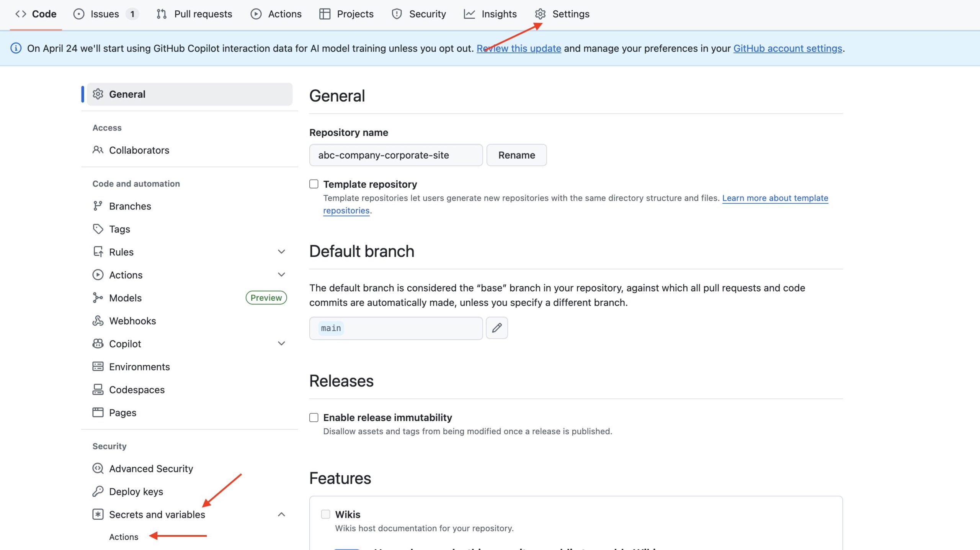Click the Codespaces icon in sidebar
Image resolution: width=980 pixels, height=550 pixels.
98,390
